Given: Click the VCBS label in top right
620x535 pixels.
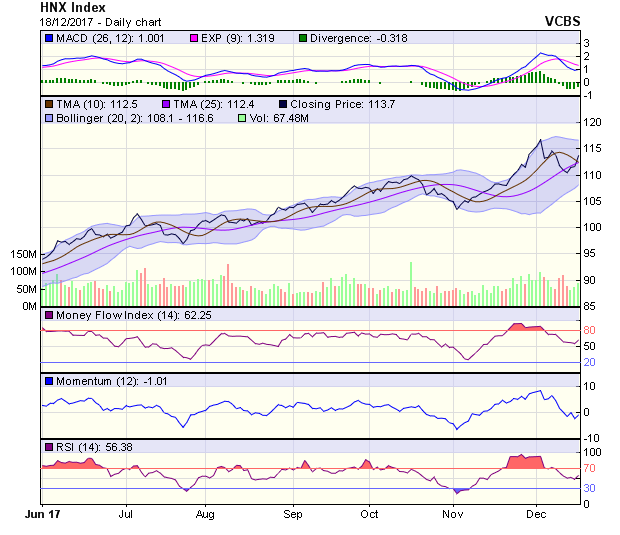Looking at the screenshot, I should 562,20.
